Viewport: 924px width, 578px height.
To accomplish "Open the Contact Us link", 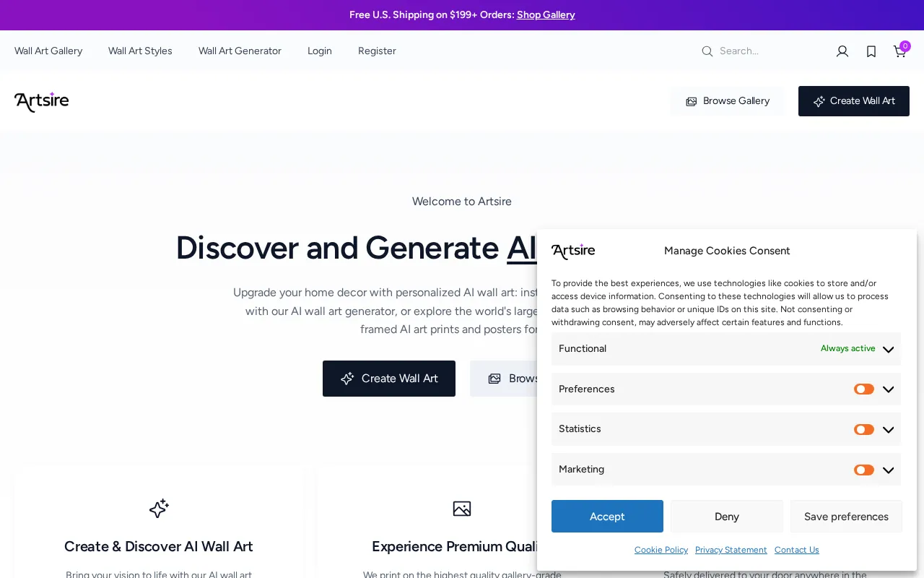I will [x=797, y=550].
